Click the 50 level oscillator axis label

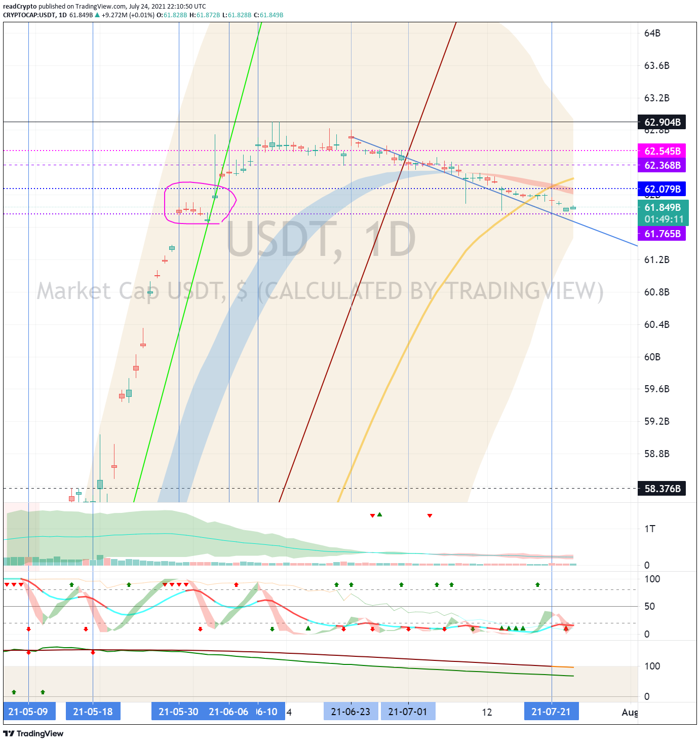click(649, 606)
